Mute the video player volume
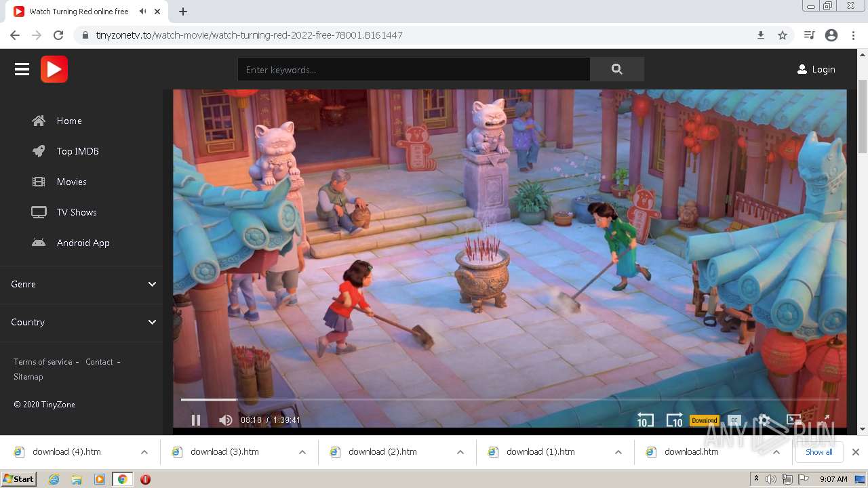Screen dimensions: 868x488 [225, 420]
